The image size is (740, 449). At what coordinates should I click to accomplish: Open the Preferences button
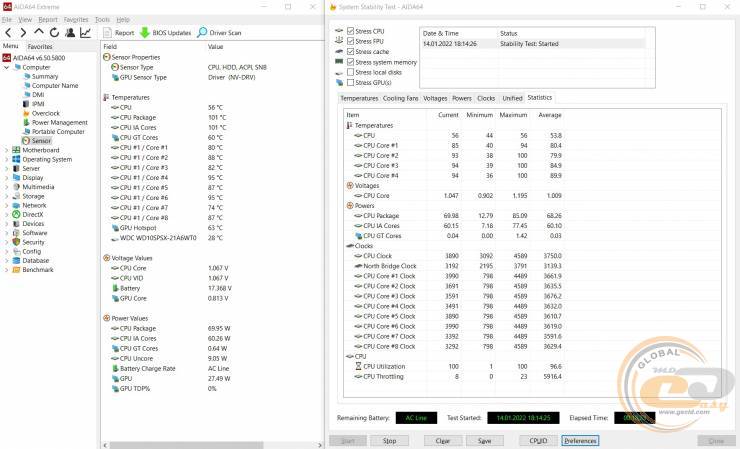(580, 441)
